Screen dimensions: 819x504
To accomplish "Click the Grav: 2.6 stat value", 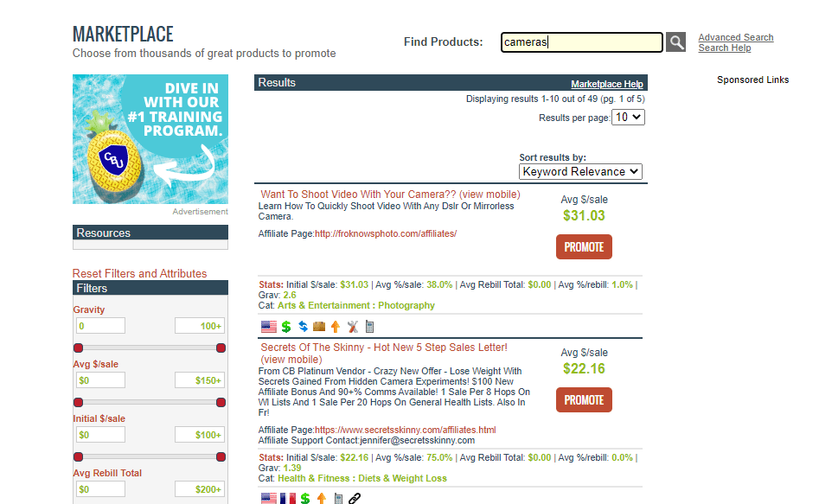I will coord(290,295).
